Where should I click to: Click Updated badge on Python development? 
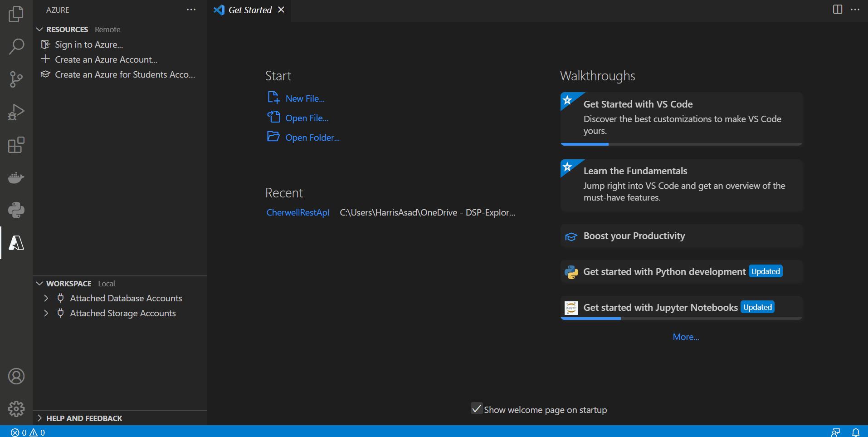click(x=766, y=271)
